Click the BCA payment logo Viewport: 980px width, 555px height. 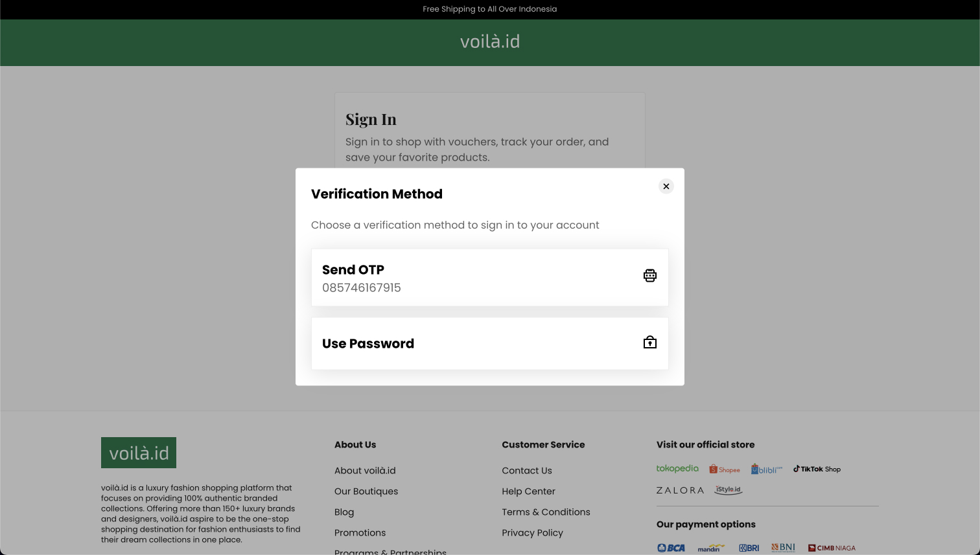click(x=671, y=548)
